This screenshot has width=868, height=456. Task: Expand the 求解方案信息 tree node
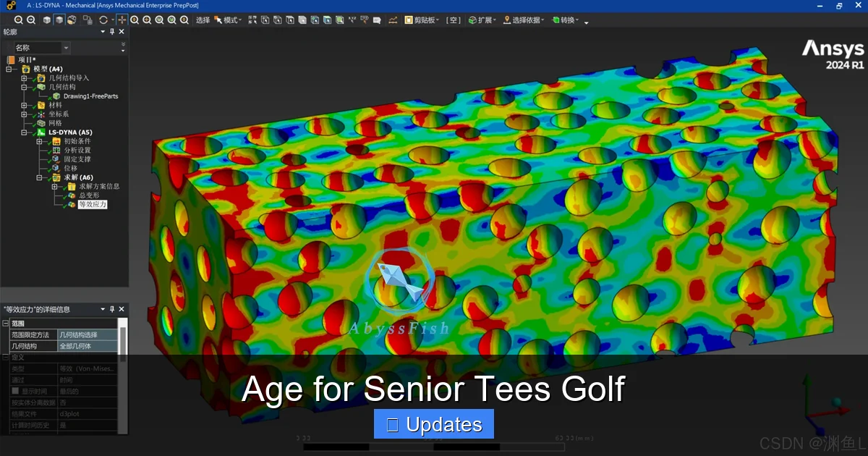54,187
